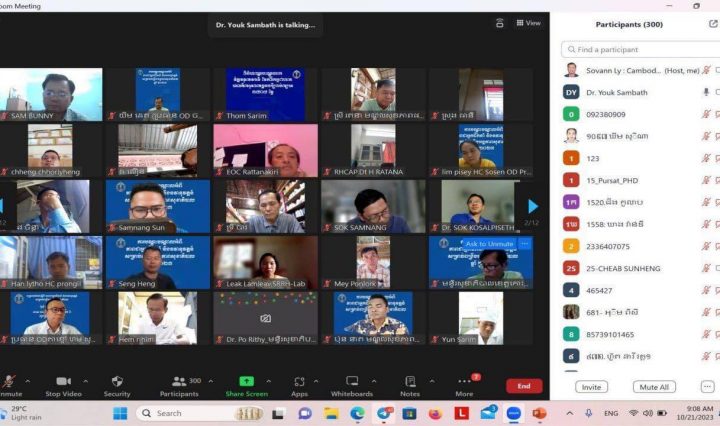The height and width of the screenshot is (426, 720).
Task: Click the More three-dots toolbar icon
Action: coord(464,381)
